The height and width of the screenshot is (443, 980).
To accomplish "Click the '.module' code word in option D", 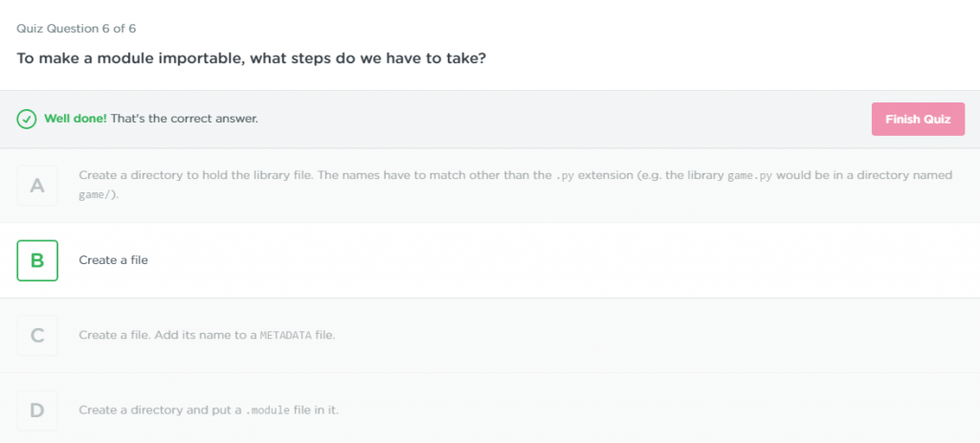I will pyautogui.click(x=268, y=410).
